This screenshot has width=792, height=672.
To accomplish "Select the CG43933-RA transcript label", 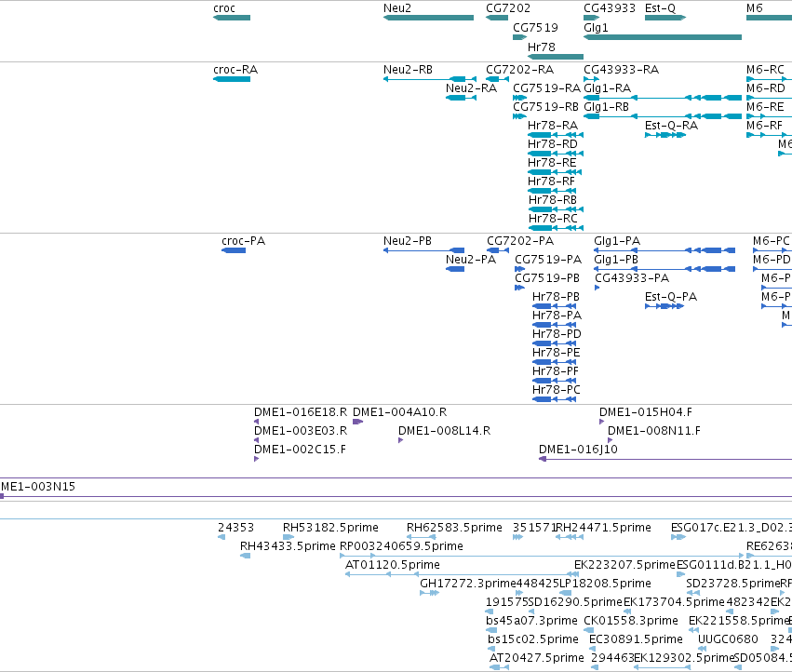I will pos(622,70).
